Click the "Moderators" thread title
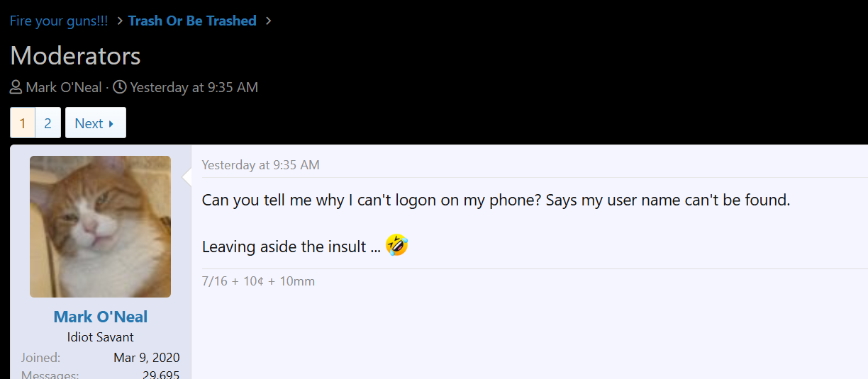This screenshot has height=379, width=868. [75, 56]
